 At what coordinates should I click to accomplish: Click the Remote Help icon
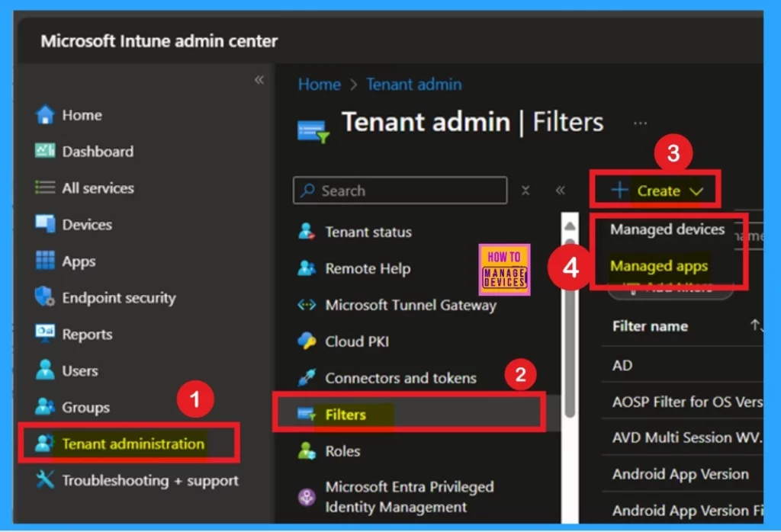[x=307, y=268]
